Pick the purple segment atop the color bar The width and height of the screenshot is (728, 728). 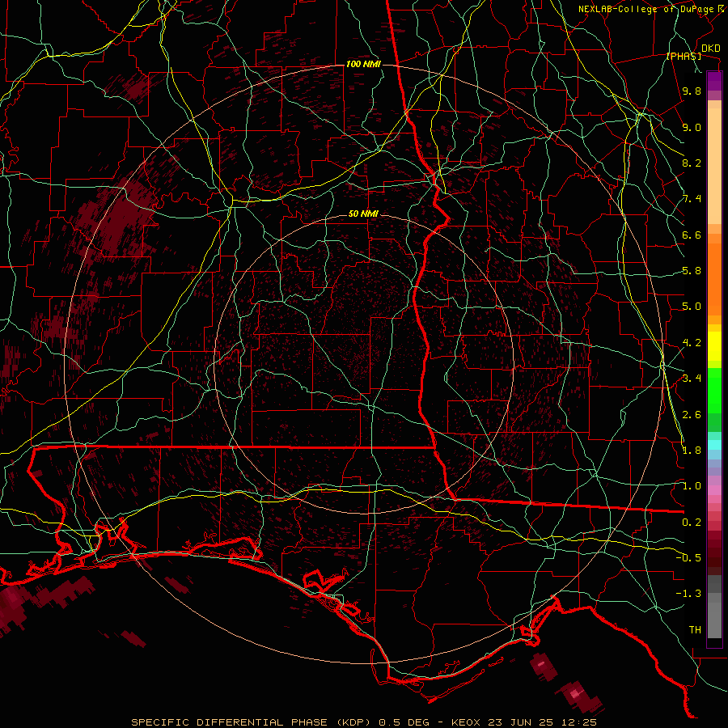pos(714,81)
